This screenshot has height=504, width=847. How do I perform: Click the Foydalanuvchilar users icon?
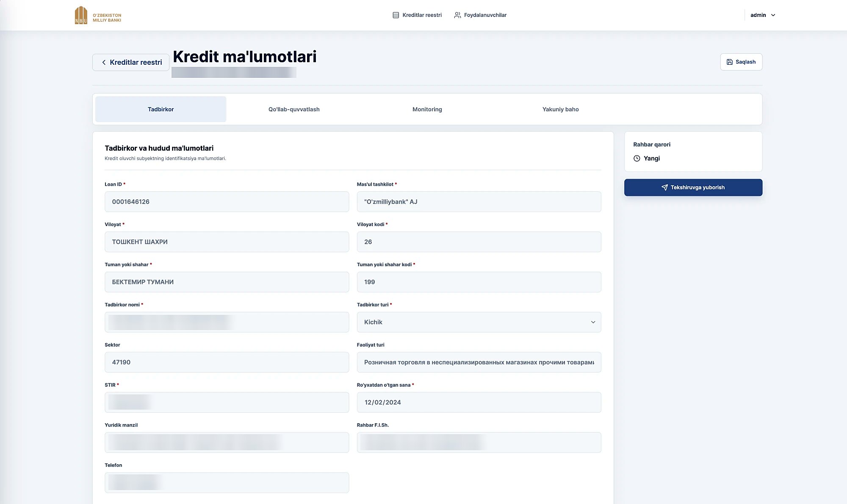click(457, 15)
